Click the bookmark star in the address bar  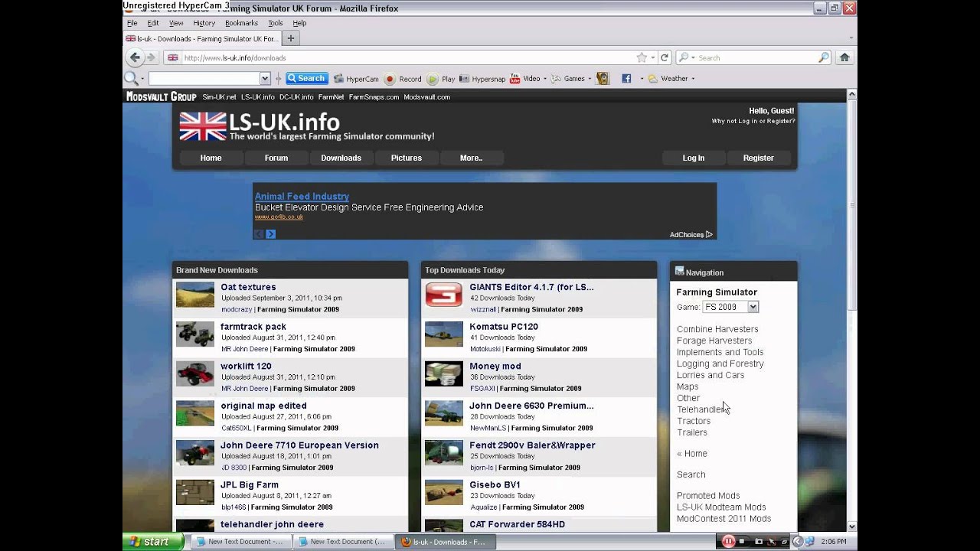point(642,57)
